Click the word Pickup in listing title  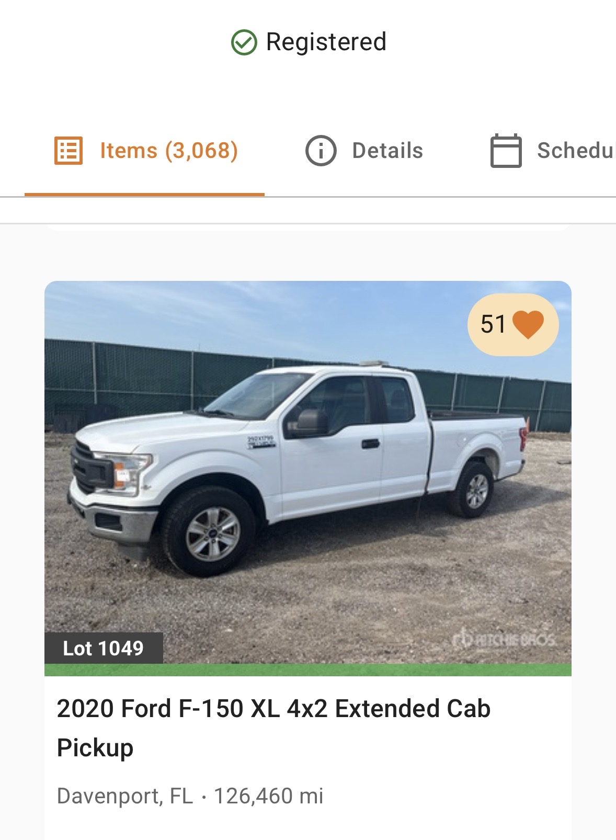point(95,748)
